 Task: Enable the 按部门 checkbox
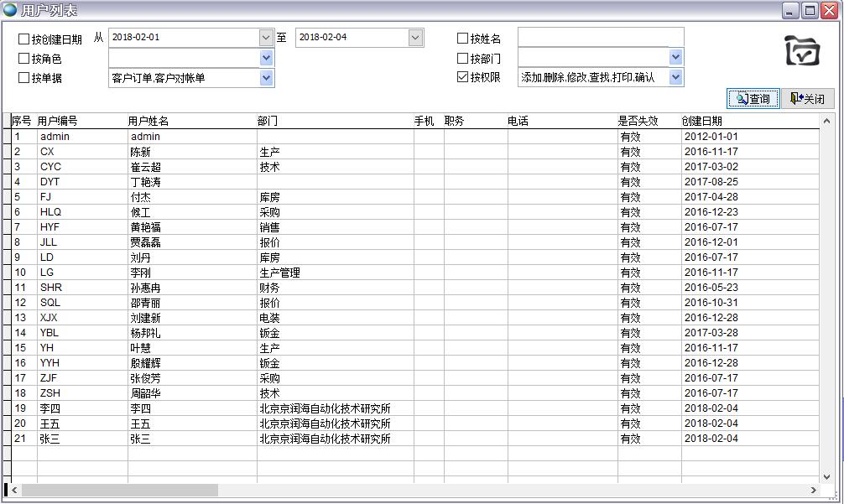(462, 59)
